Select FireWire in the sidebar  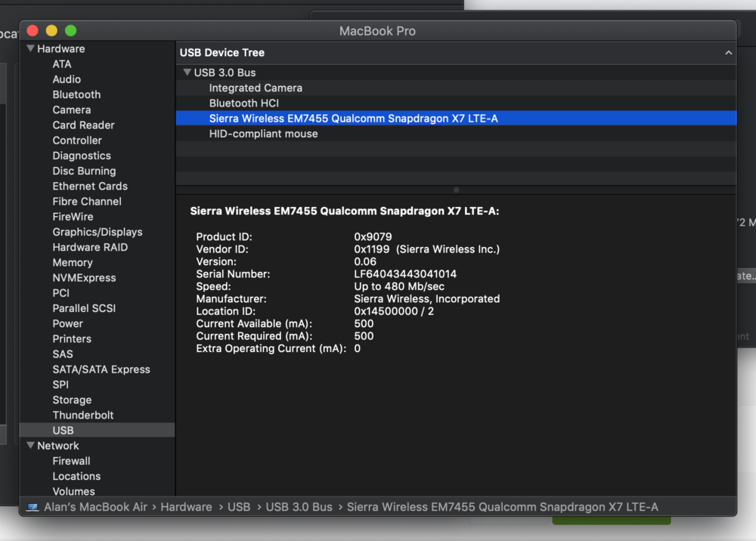pyautogui.click(x=73, y=217)
